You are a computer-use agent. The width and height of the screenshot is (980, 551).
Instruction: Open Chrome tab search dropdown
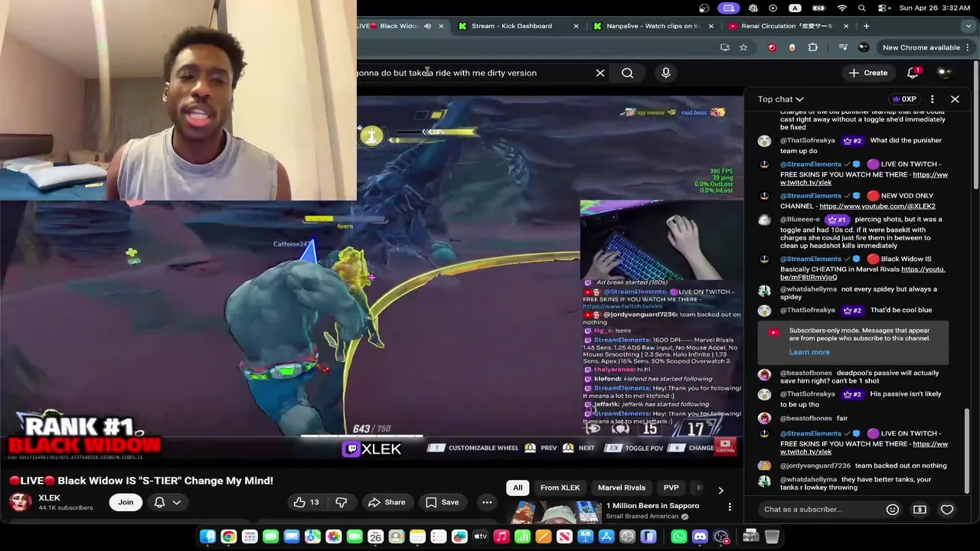pos(969,26)
